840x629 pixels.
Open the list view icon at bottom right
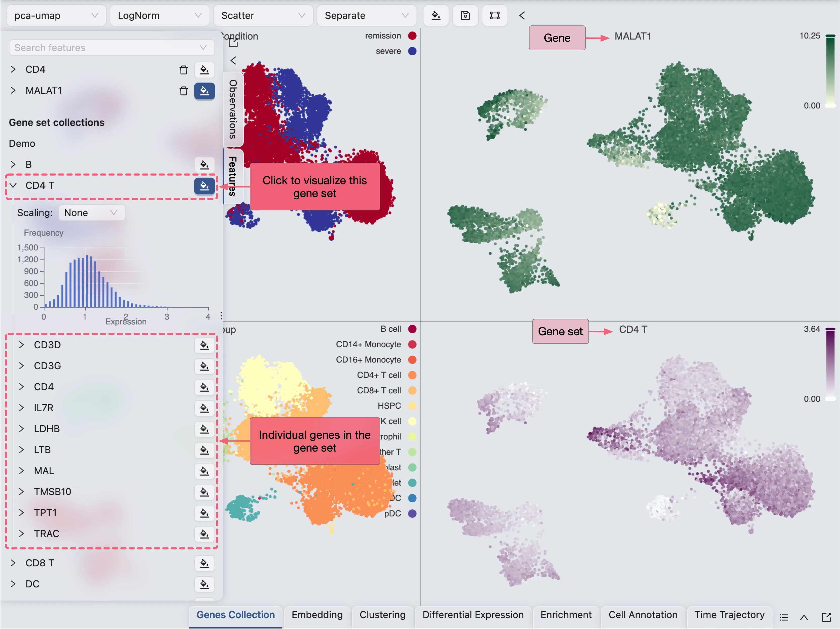tap(783, 617)
